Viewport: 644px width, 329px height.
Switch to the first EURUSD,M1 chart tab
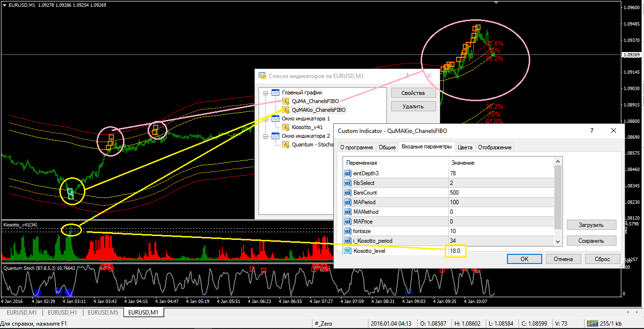tap(21, 313)
